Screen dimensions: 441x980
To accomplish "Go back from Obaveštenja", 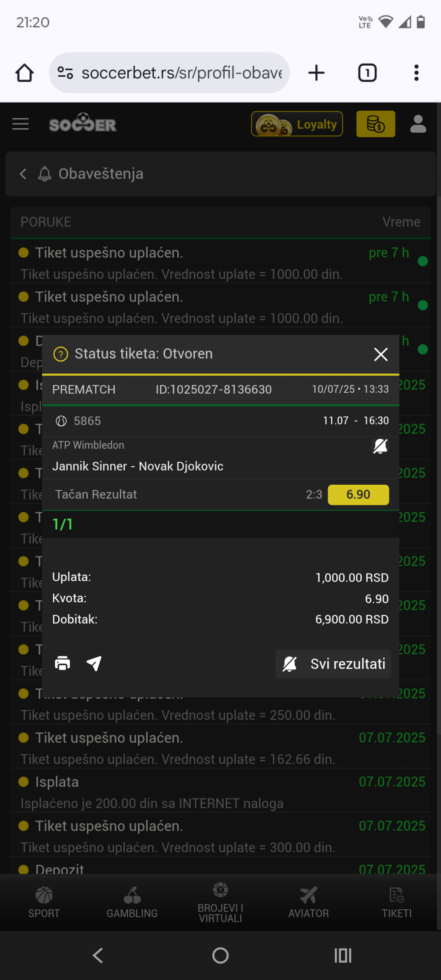I will coord(23,174).
